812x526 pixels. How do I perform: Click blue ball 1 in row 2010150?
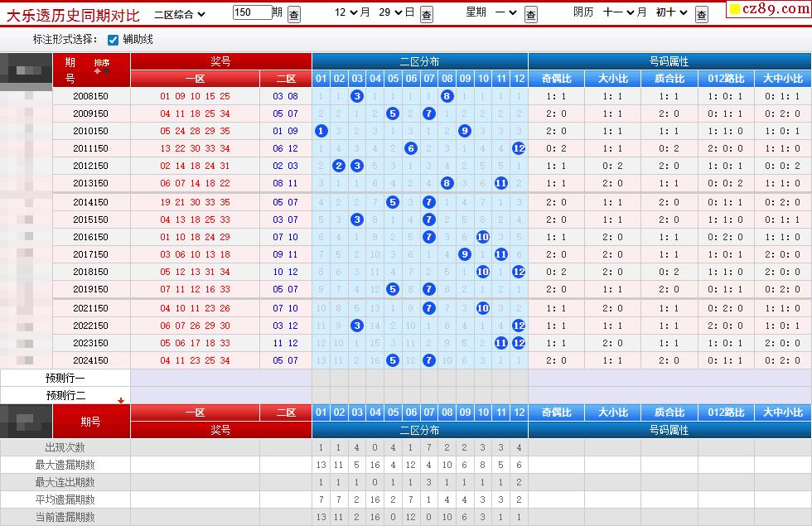point(321,131)
